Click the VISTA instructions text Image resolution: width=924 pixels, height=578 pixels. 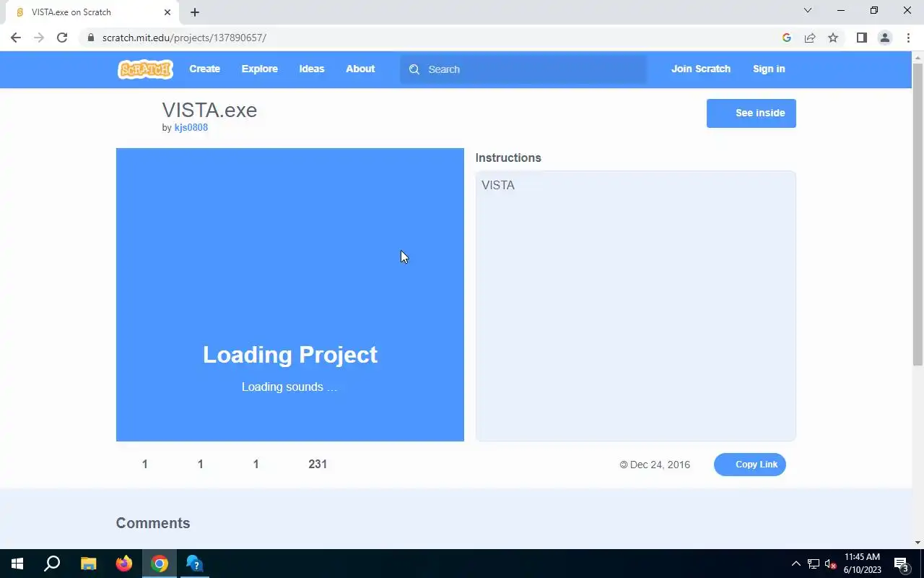point(498,186)
